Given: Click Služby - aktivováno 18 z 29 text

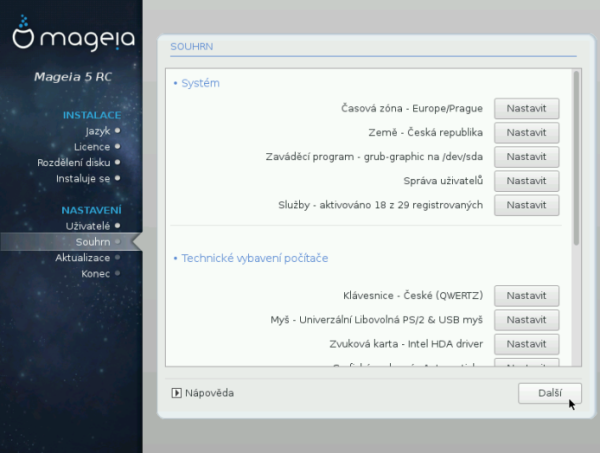Looking at the screenshot, I should pyautogui.click(x=380, y=205).
